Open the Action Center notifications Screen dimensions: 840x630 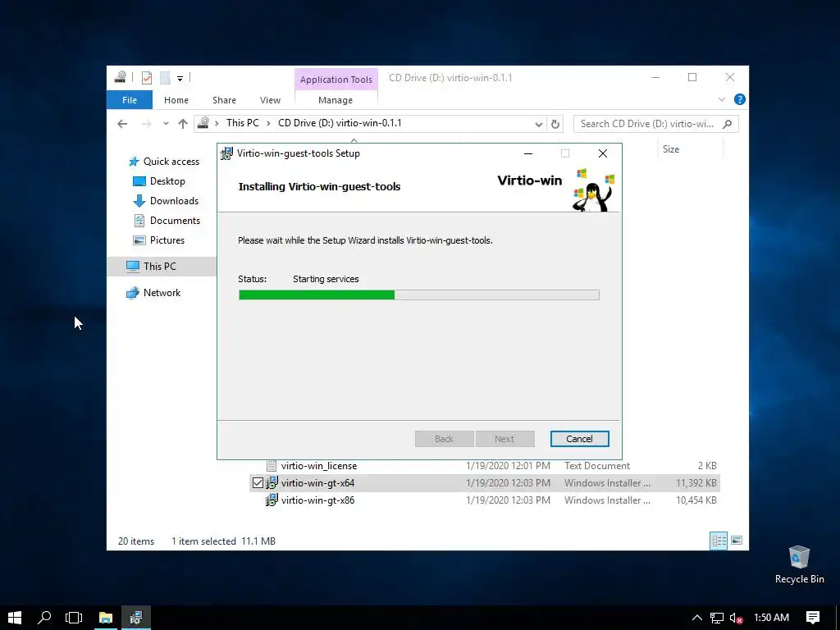tap(813, 618)
